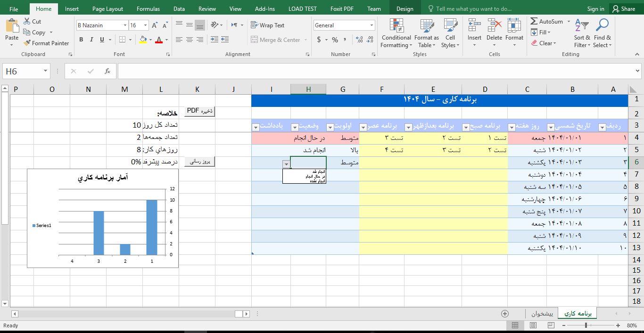Click the بروز رسانی button
The width and height of the screenshot is (644, 333).
199,162
